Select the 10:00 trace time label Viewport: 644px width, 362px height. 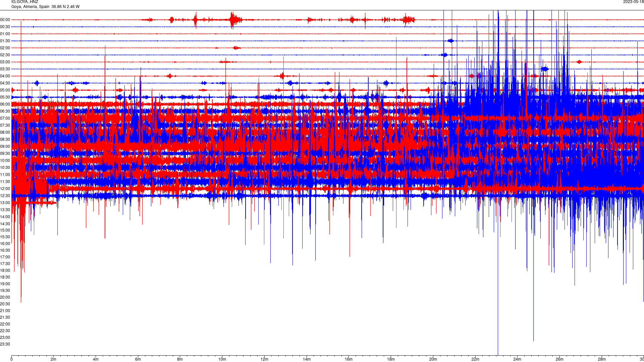tap(5, 161)
